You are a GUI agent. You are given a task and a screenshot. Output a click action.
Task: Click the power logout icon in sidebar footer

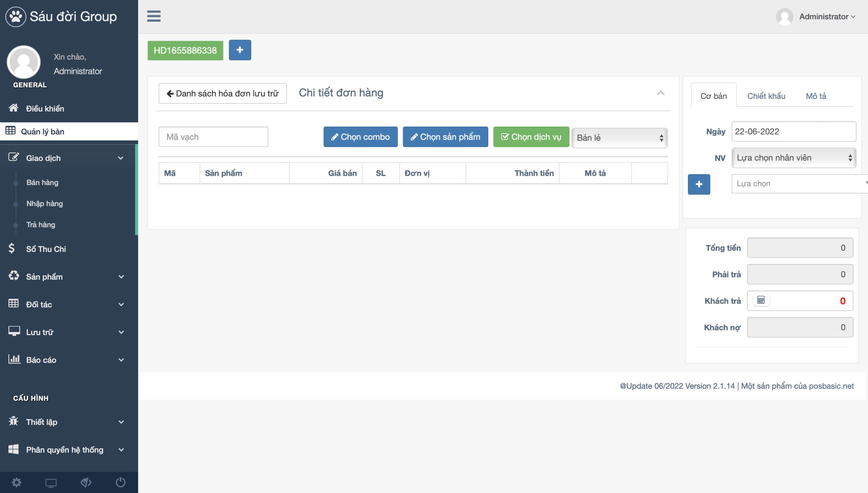pos(120,482)
